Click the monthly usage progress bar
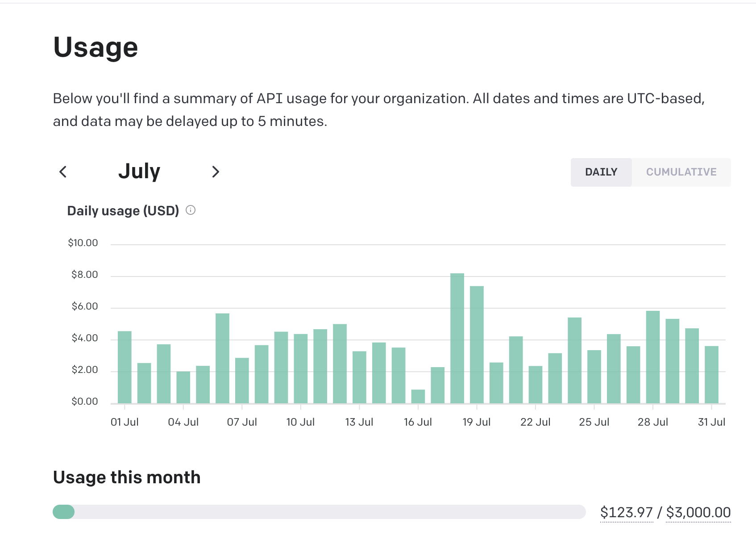 coord(319,512)
